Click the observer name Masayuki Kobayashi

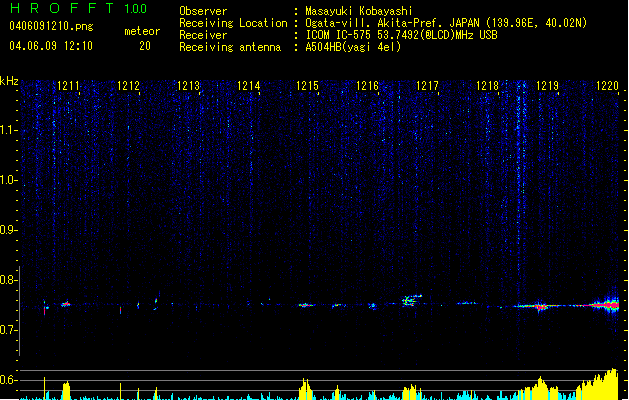(x=359, y=11)
